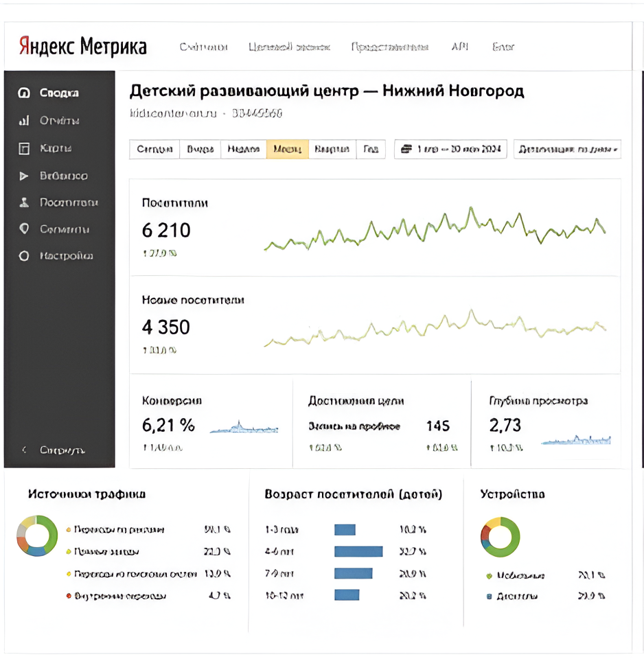Open the Сводка dashboard icon in sidebar
644x670 pixels.
[x=24, y=93]
